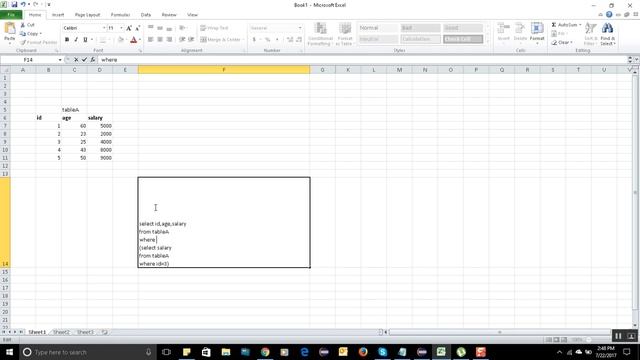
Task: Toggle align text left
Action: 151,40
